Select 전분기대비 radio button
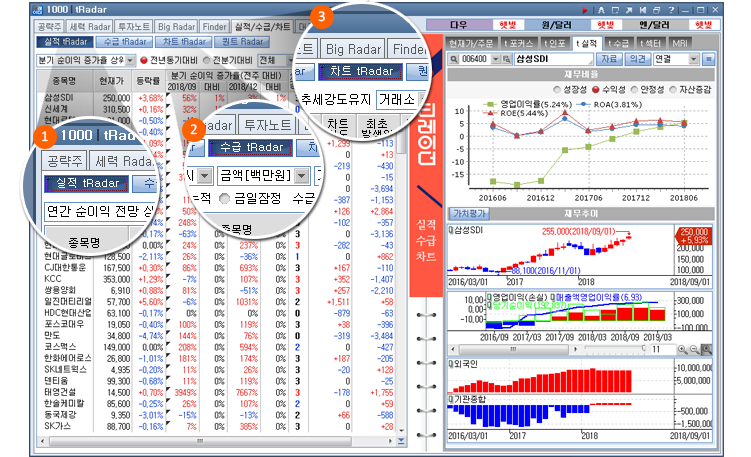Screen dimensions: 751x457 point(206,60)
